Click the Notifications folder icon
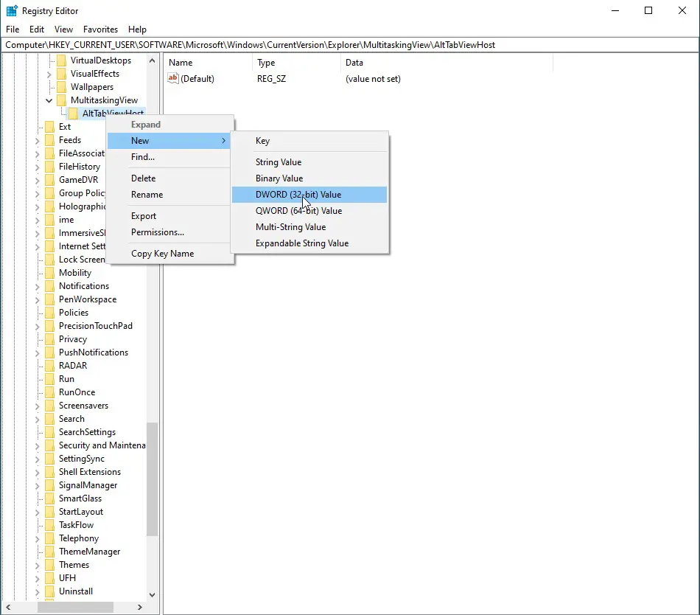700x615 pixels. click(x=49, y=286)
